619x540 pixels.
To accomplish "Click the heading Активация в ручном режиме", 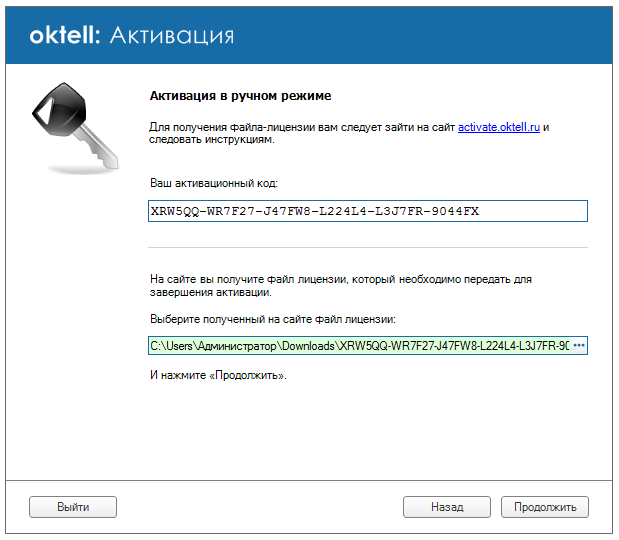I will pyautogui.click(x=240, y=96).
